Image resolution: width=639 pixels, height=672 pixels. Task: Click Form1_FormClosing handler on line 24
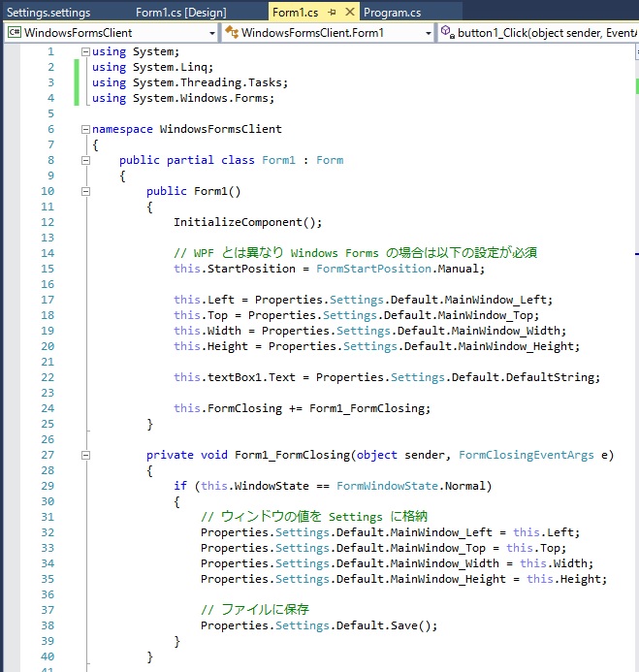tap(367, 408)
